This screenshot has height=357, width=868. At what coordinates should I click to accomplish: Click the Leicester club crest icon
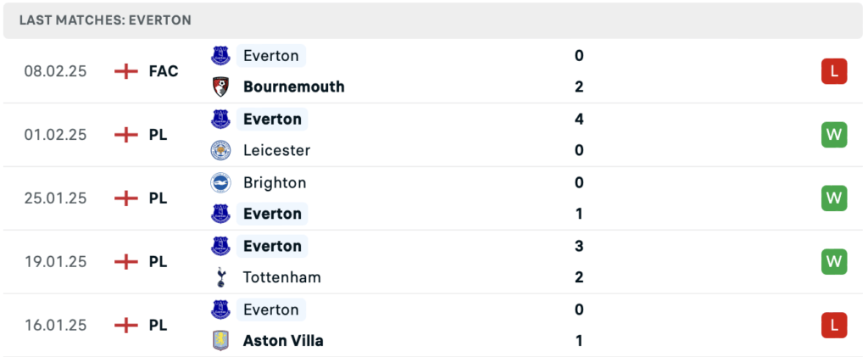pyautogui.click(x=221, y=151)
